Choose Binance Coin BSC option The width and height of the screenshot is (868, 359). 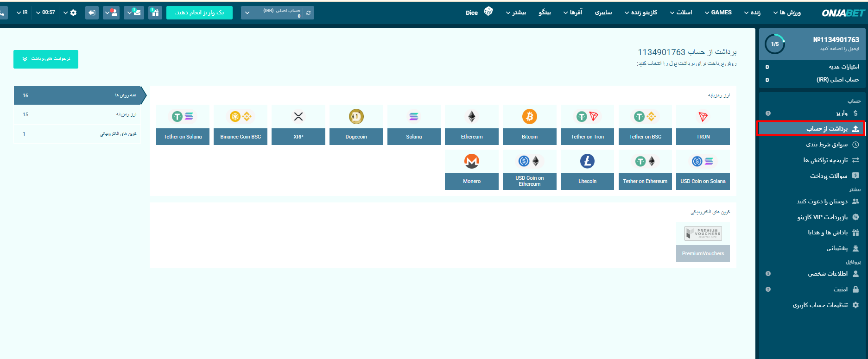point(241,125)
